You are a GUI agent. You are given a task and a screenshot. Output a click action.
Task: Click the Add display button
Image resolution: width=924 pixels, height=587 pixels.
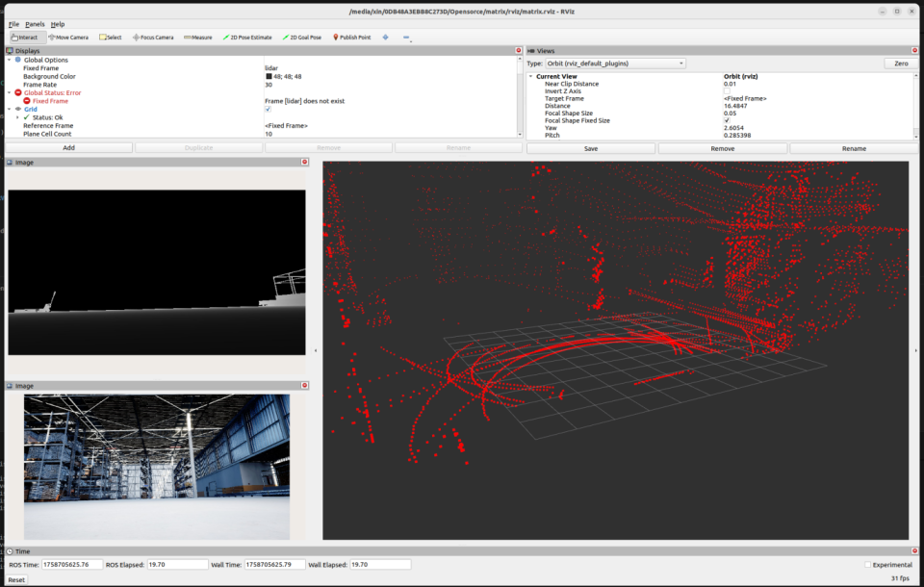tap(68, 148)
